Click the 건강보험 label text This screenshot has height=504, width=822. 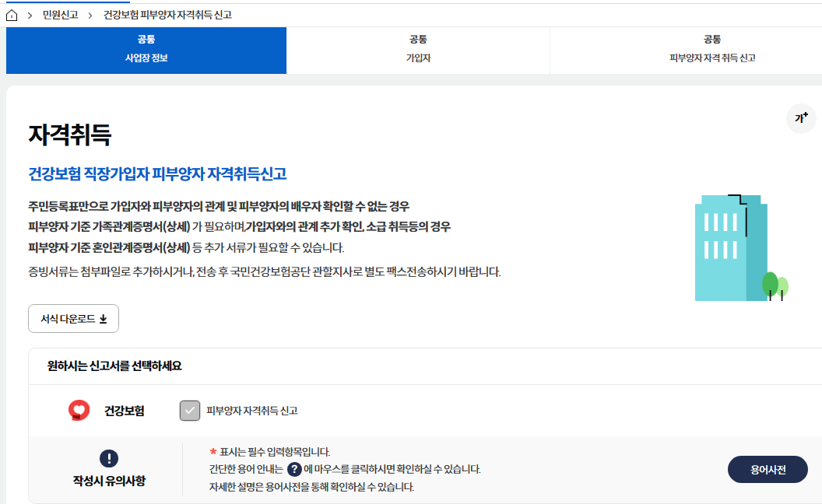[x=125, y=411]
